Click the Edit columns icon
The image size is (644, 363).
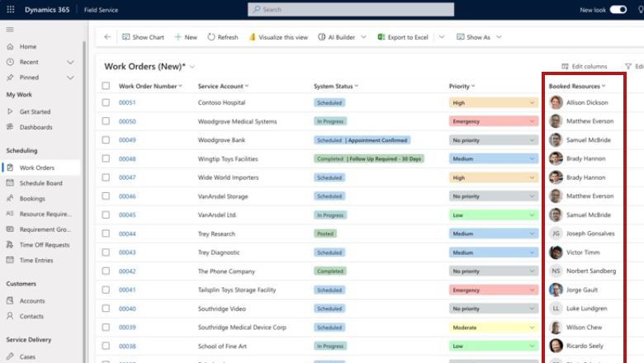point(565,66)
